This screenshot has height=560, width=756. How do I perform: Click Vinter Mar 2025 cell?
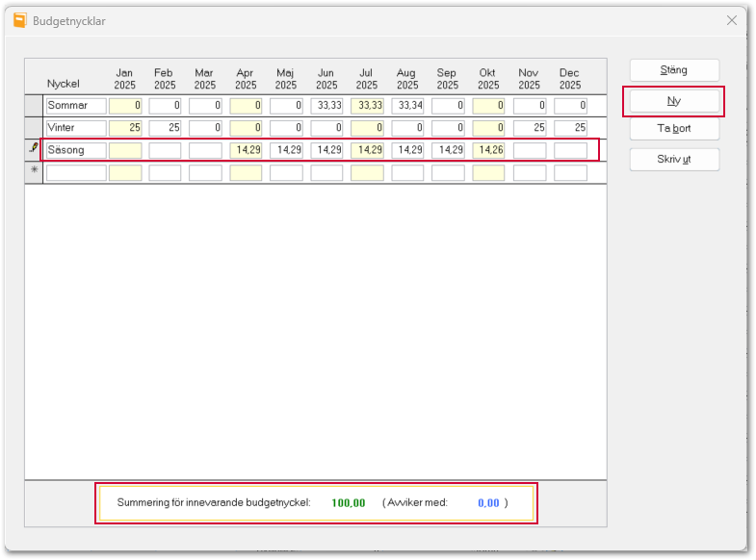coord(205,128)
